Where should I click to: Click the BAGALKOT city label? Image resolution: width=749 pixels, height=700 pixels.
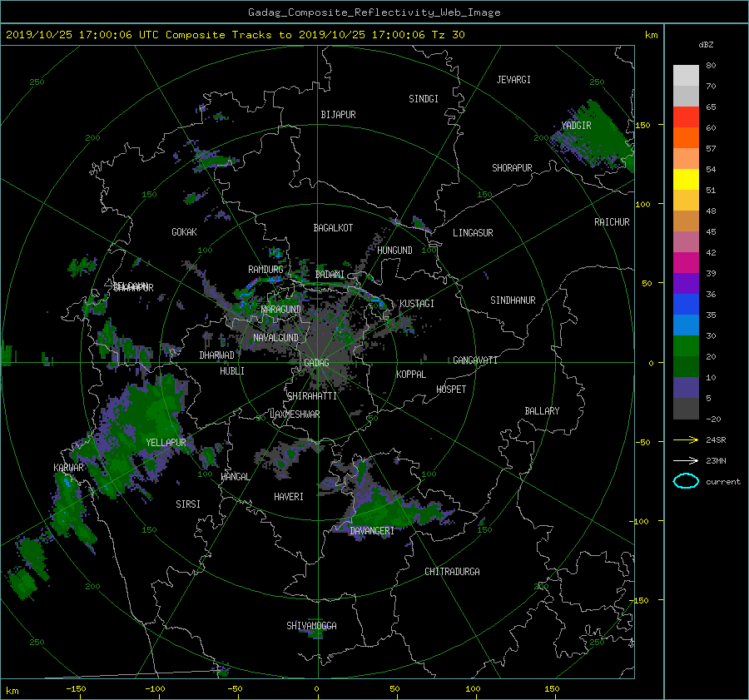[x=333, y=228]
